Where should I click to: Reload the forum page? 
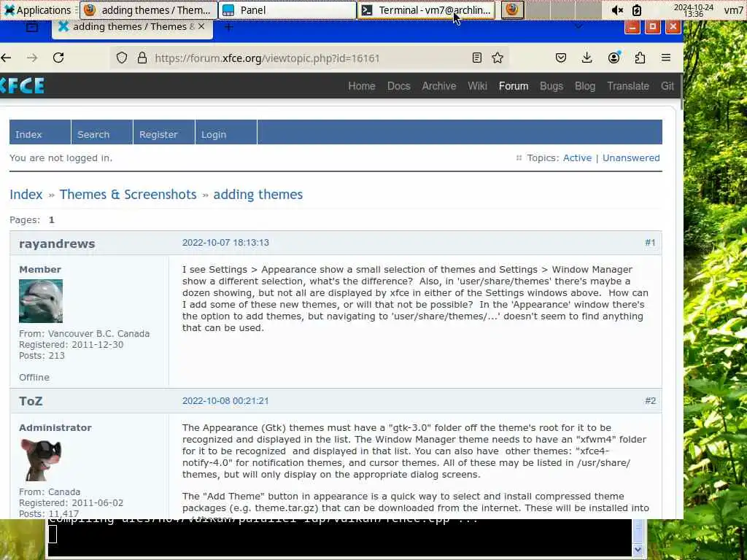point(58,58)
